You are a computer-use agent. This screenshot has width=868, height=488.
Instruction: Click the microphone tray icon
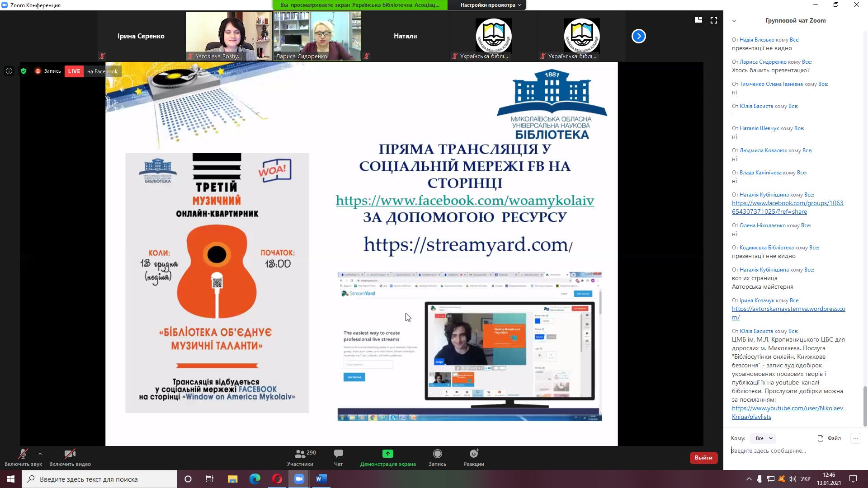759,479
